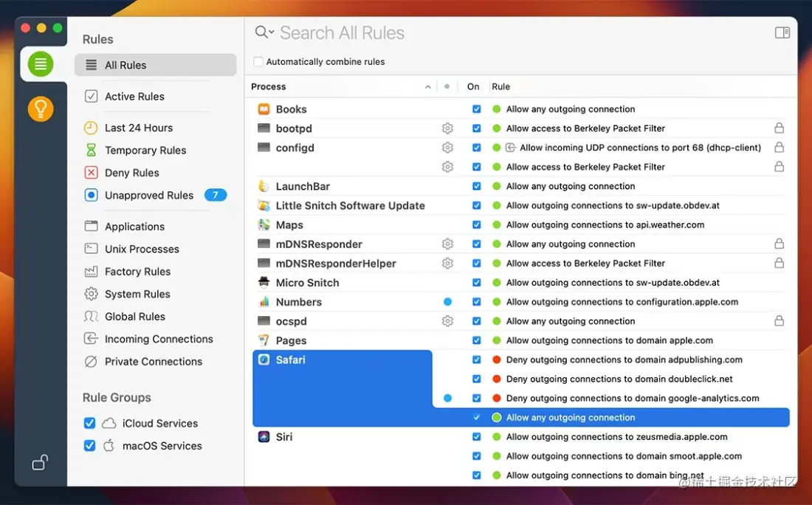Click the lock icon on ocspd rule

779,321
